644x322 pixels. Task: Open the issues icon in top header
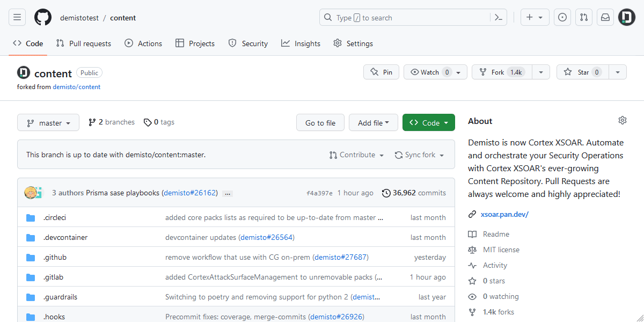[x=562, y=18]
